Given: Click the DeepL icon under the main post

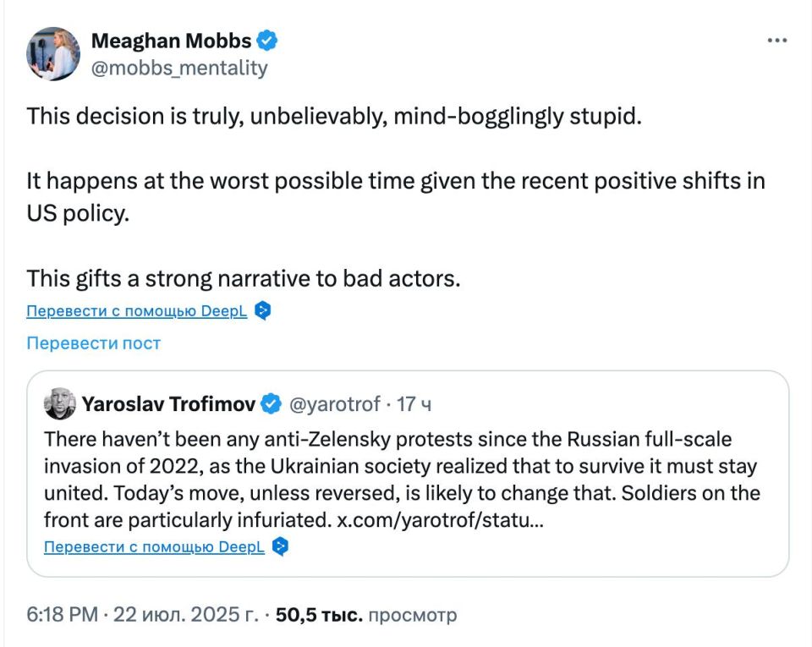Looking at the screenshot, I should click(x=263, y=311).
